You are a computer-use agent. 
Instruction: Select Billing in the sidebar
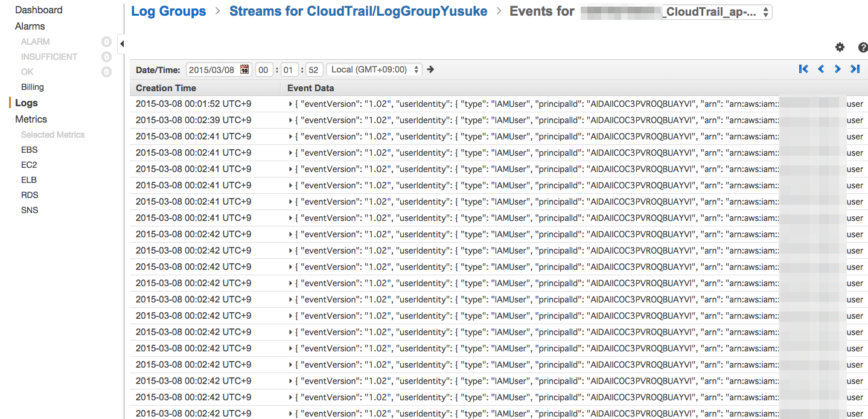(x=32, y=86)
